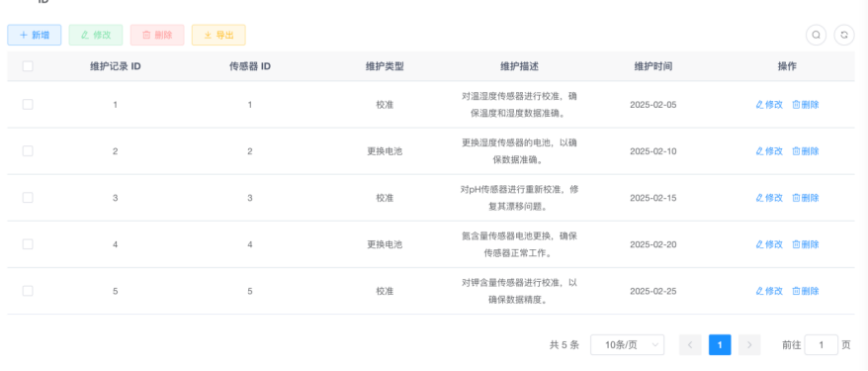This screenshot has height=371, width=868.
Task: Delete the record dated 2025-02-25
Action: [x=806, y=291]
